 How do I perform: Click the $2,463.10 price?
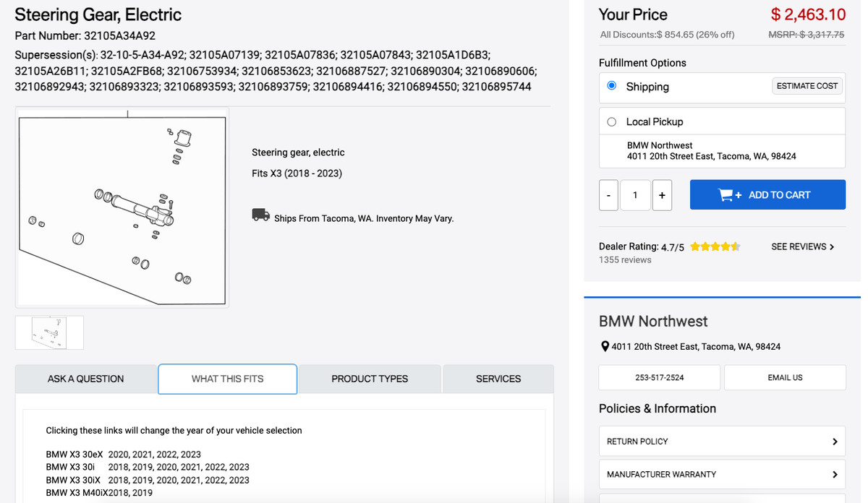click(x=808, y=14)
